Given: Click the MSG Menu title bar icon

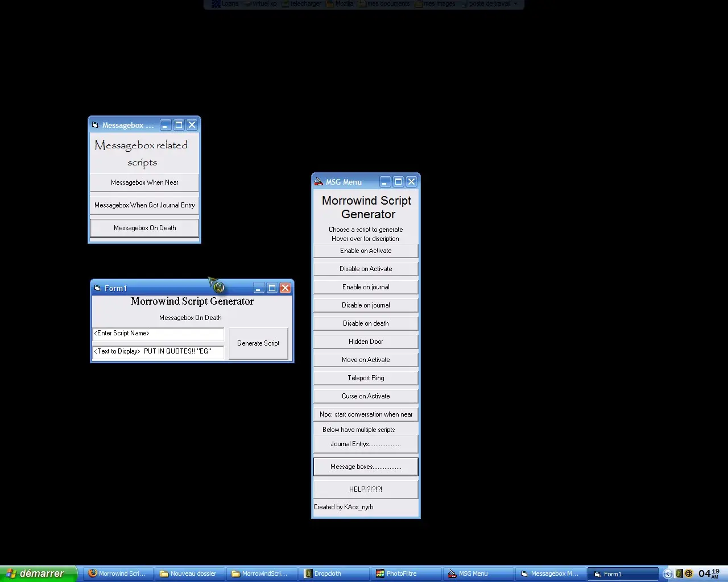Looking at the screenshot, I should click(x=318, y=182).
